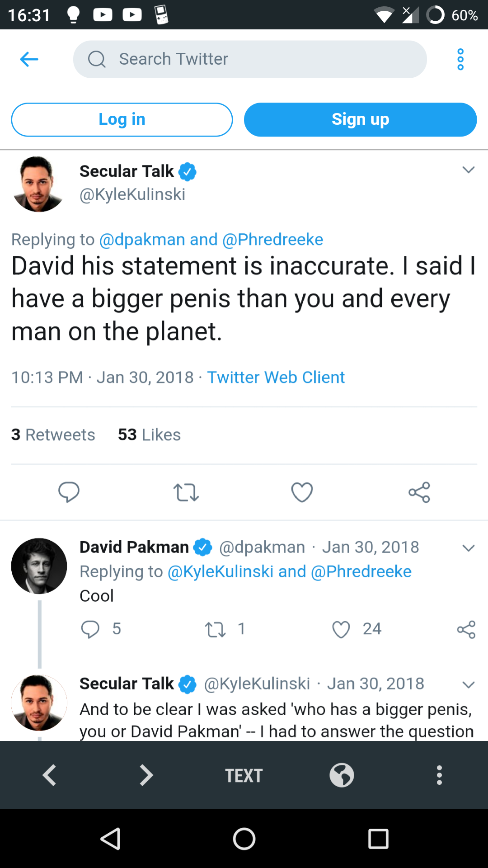The width and height of the screenshot is (488, 868).
Task: Click the Search Twitter input field
Action: point(249,59)
